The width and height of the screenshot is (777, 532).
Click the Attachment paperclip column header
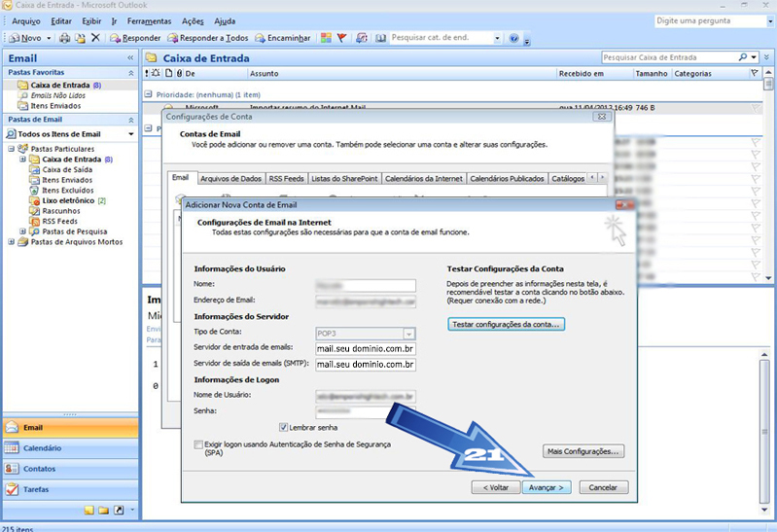coord(179,73)
